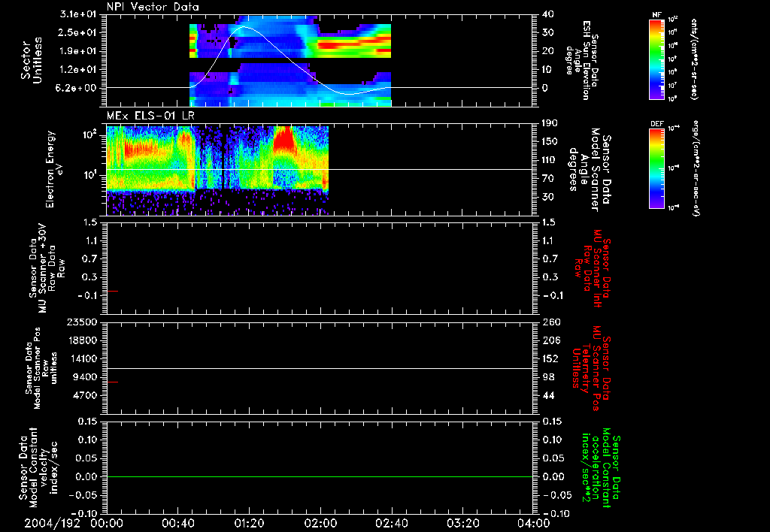Click the red 'MU Scanner Int Raw Data' label
The height and width of the screenshot is (532, 770).
(x=592, y=268)
